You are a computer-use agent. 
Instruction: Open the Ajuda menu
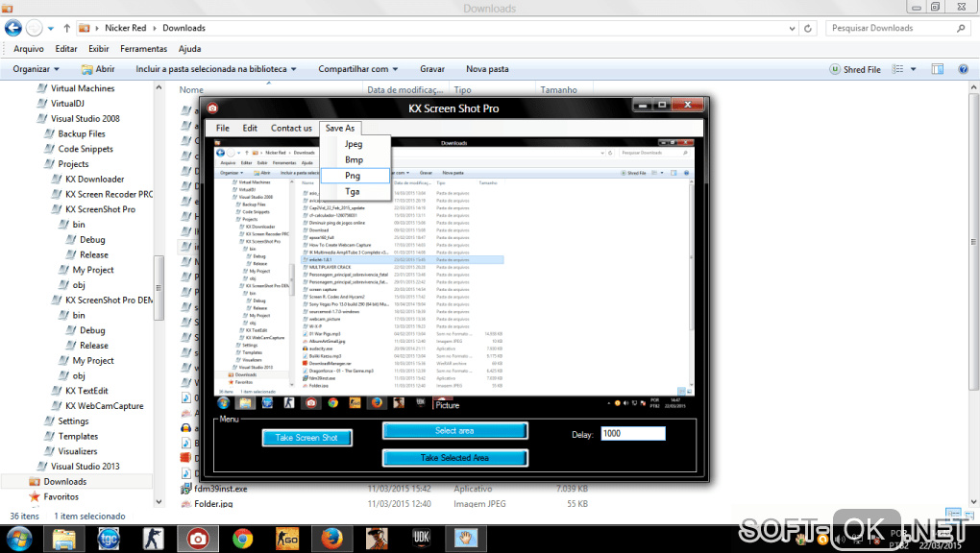click(189, 49)
